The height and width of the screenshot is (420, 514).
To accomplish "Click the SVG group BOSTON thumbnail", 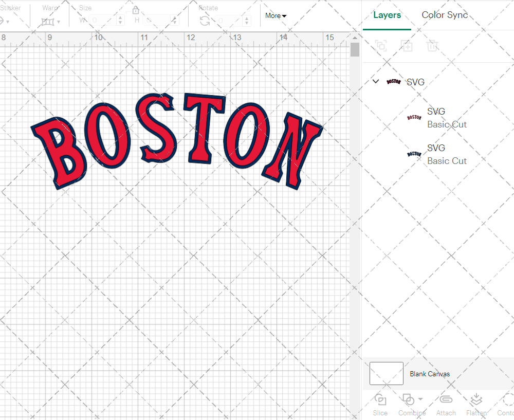I will click(393, 81).
